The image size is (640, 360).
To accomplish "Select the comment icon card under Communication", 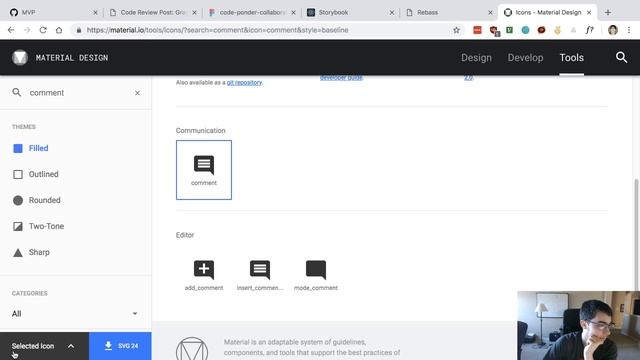I will pos(204,170).
